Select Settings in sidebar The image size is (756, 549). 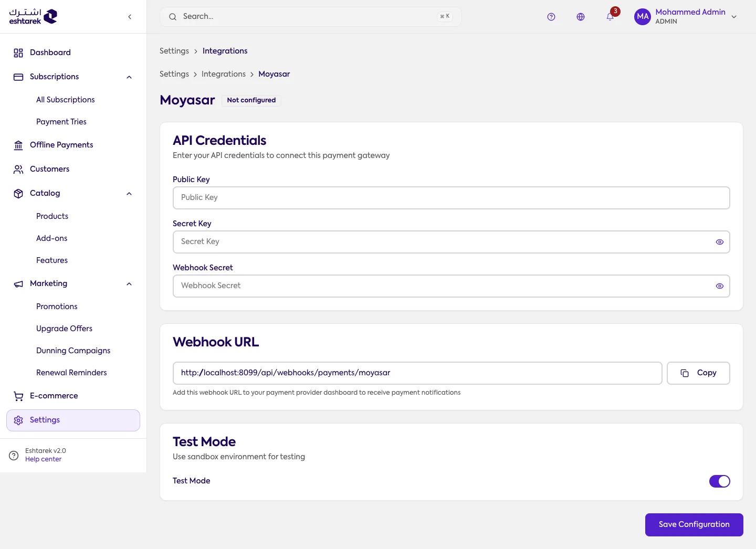(x=73, y=420)
